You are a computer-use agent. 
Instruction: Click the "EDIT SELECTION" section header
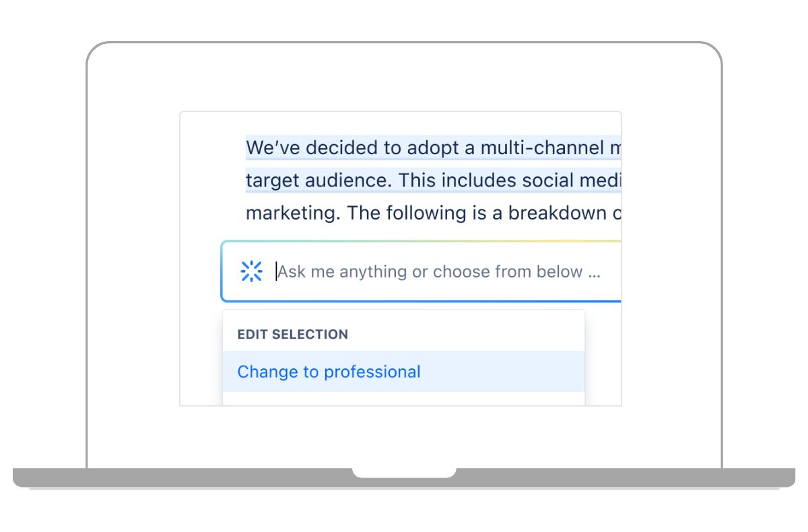(x=293, y=334)
